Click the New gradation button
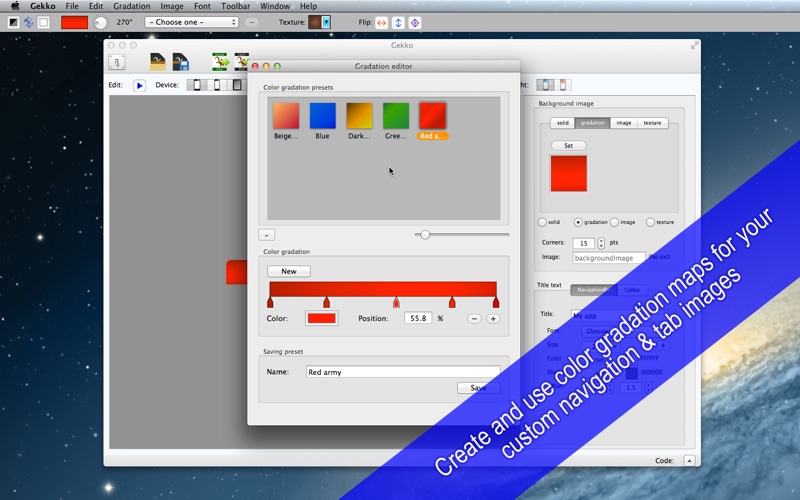The image size is (800, 500). (x=289, y=271)
